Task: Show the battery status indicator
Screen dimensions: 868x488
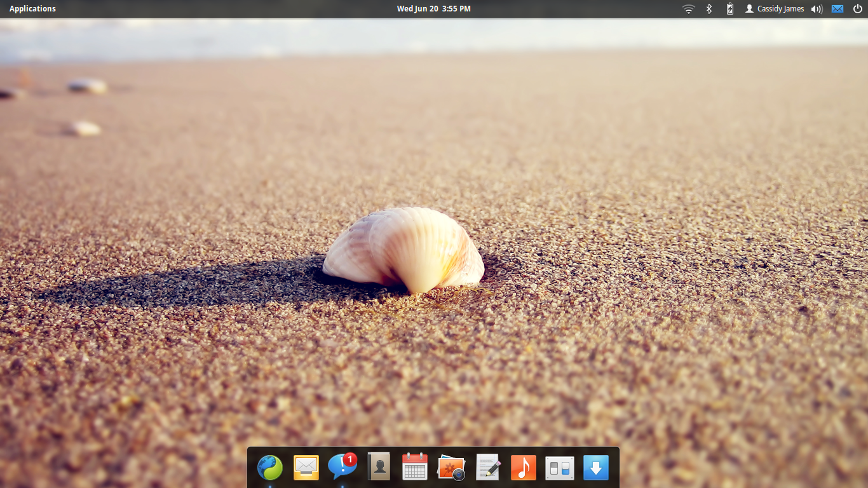Action: pyautogui.click(x=730, y=9)
